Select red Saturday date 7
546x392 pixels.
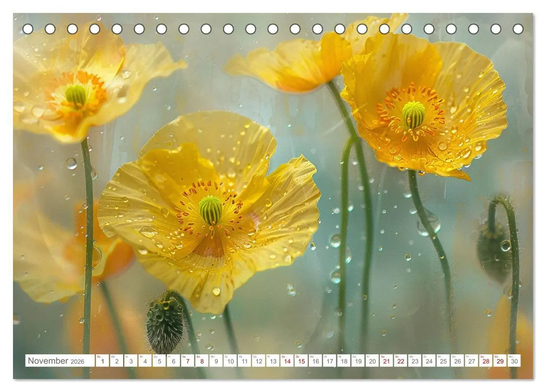click(x=187, y=360)
